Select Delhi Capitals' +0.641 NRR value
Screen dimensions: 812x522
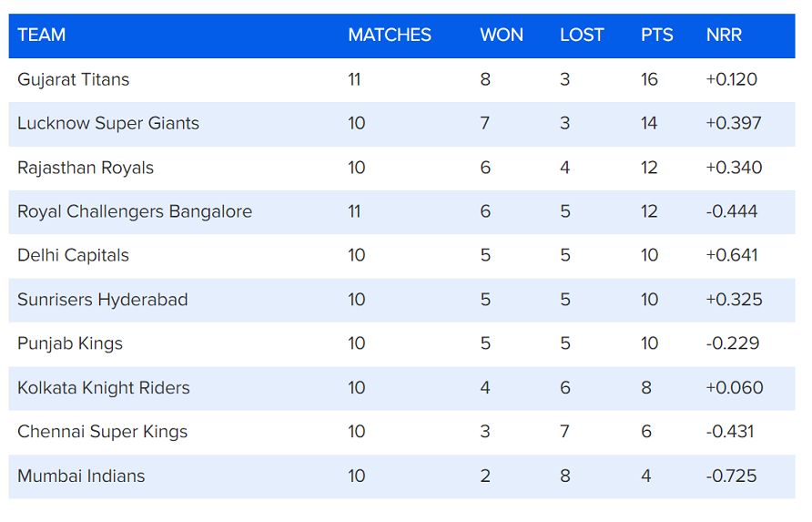pos(731,255)
